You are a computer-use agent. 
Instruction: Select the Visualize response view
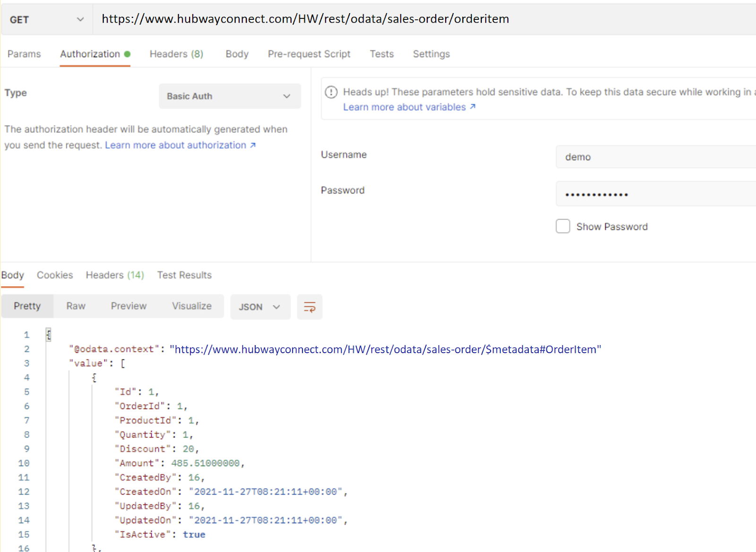tap(191, 306)
